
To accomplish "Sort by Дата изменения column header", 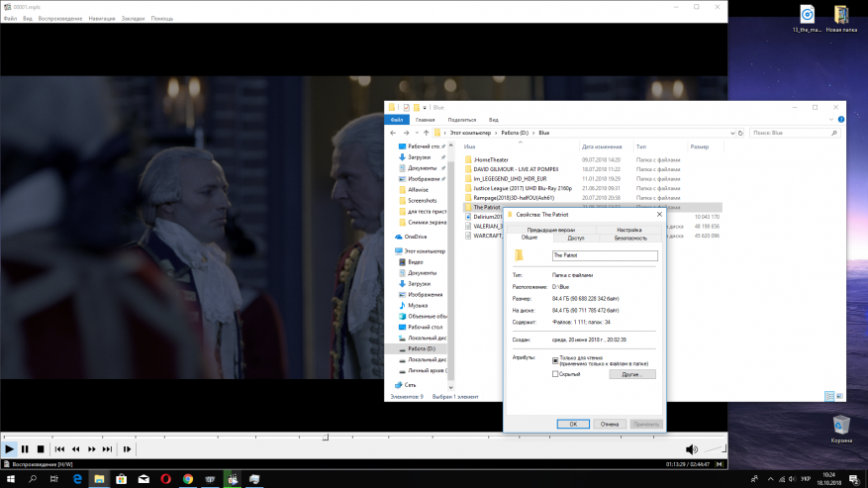I will 602,146.
